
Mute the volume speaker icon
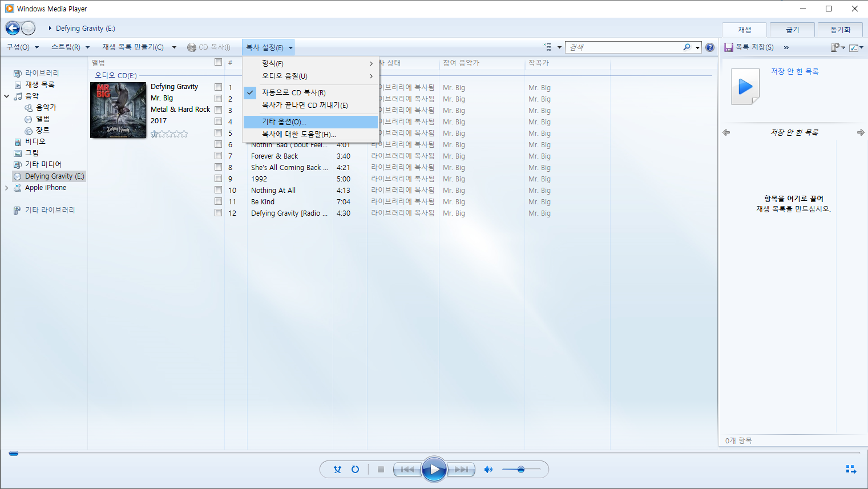(x=488, y=470)
